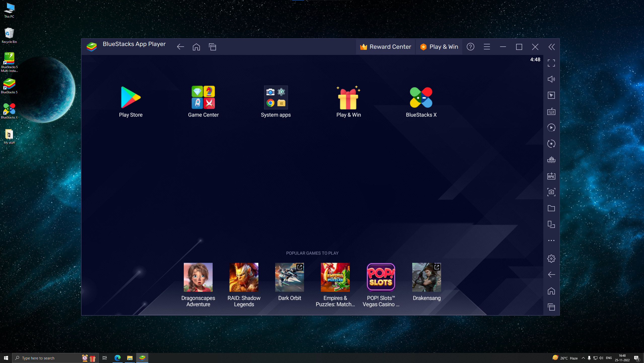Toggle the mouse cursor lock
The height and width of the screenshot is (363, 644).
pyautogui.click(x=551, y=95)
